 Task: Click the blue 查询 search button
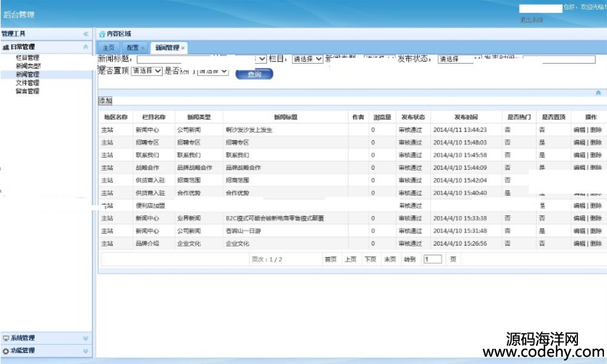click(x=254, y=74)
